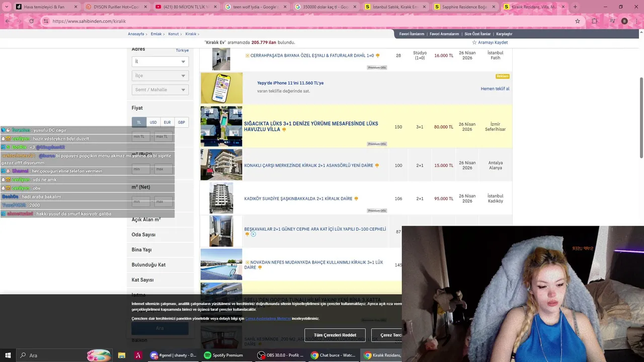Open the Chrome profile avatar B
Viewport: 644px width, 362px height.
[x=624, y=21]
